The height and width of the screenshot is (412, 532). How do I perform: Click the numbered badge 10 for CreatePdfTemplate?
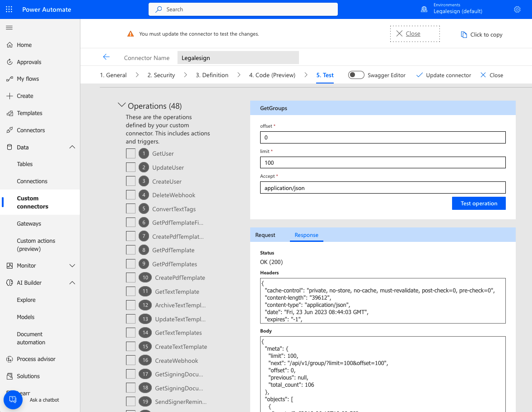tap(145, 278)
